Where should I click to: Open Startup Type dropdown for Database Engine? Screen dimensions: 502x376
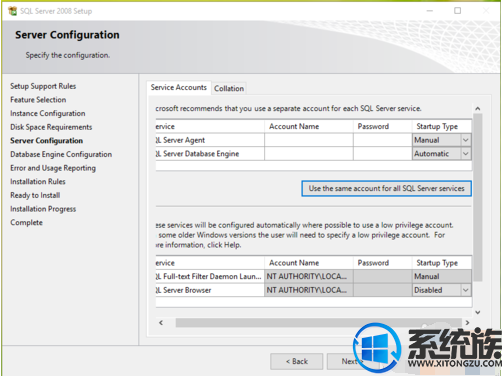click(x=466, y=154)
